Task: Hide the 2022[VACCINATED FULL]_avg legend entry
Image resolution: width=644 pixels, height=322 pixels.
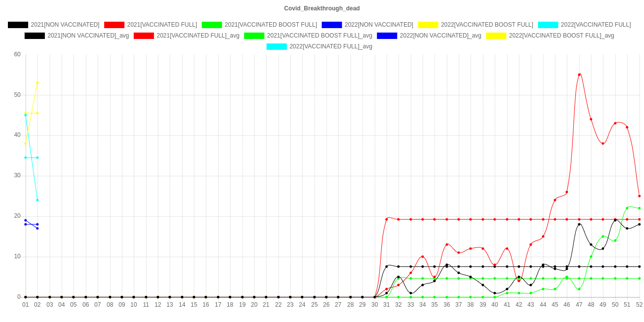Action: pos(330,46)
